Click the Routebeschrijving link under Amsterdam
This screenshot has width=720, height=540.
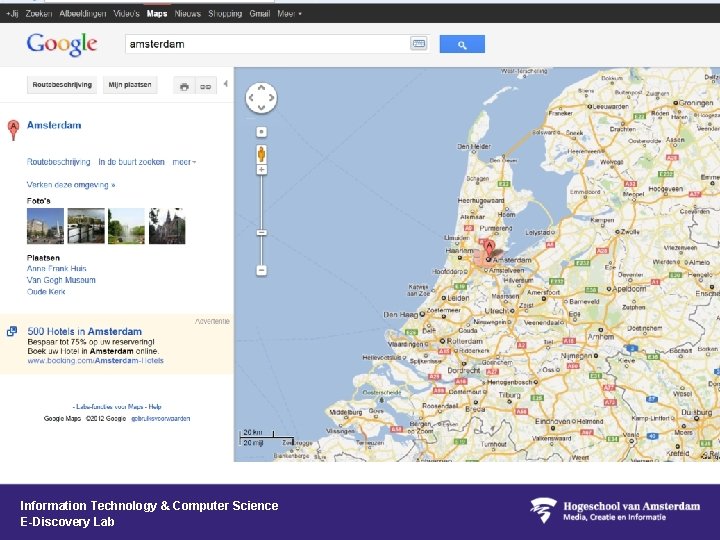click(59, 162)
